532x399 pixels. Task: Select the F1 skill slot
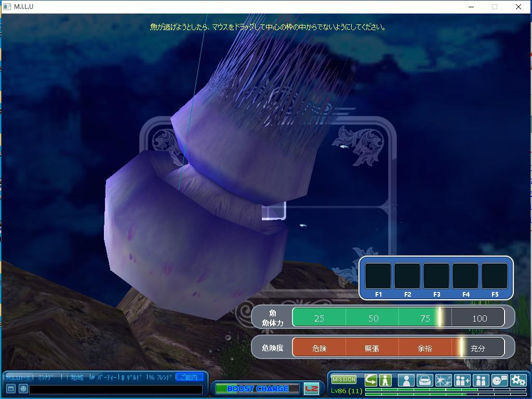click(378, 276)
